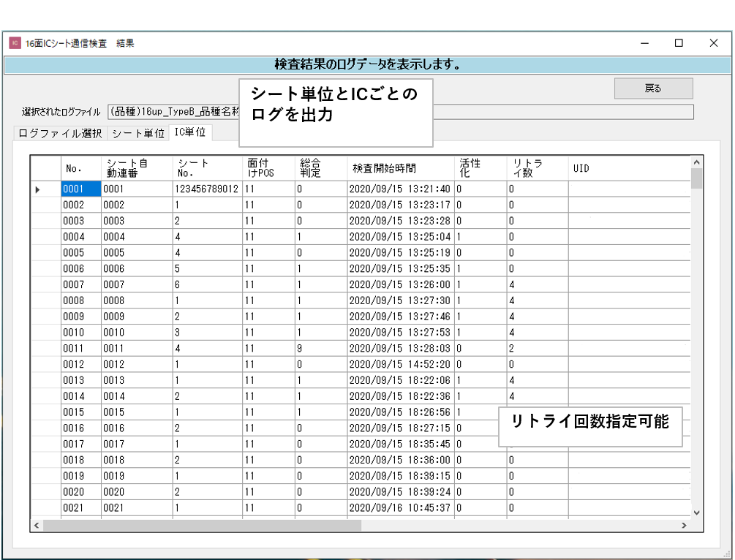Click the 面付けPOS column header
735x560 pixels.
(x=269, y=168)
